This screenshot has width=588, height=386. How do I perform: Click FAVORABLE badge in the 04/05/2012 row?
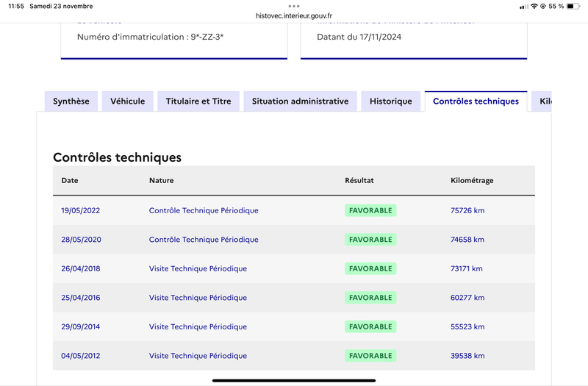370,356
